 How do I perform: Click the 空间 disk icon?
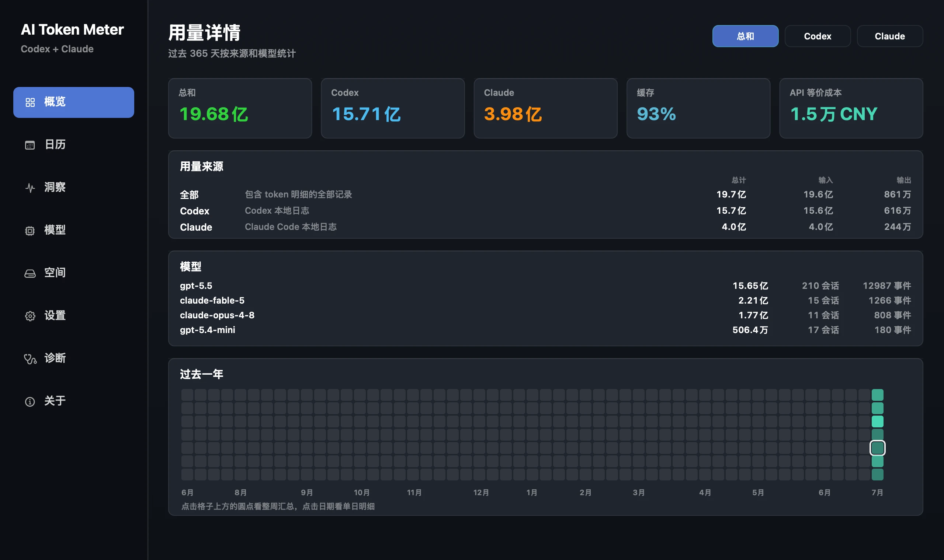point(30,273)
